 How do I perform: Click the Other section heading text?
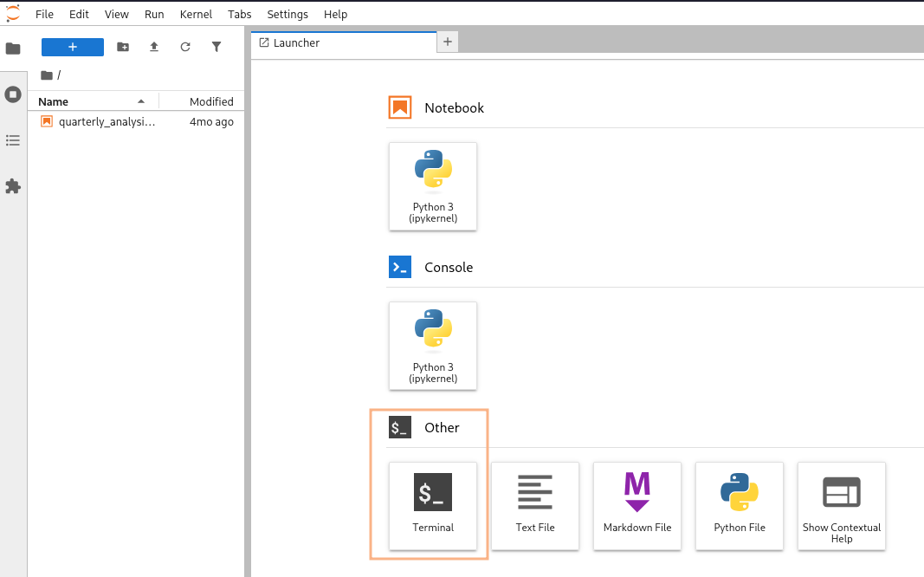[442, 428]
